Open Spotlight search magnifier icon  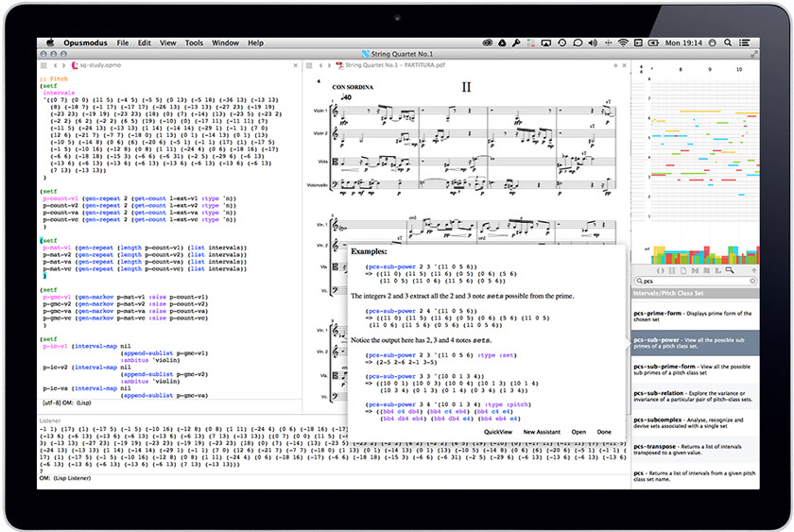click(728, 43)
